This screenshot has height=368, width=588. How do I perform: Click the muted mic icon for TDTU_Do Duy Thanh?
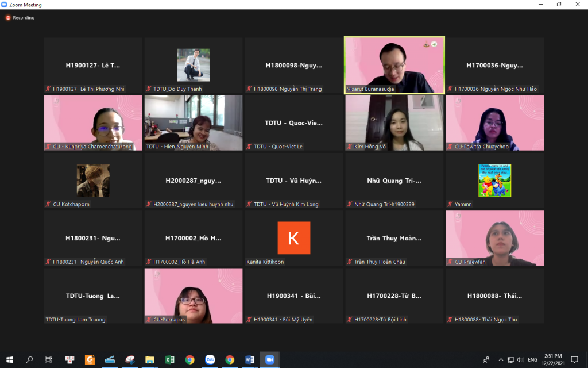pos(149,89)
